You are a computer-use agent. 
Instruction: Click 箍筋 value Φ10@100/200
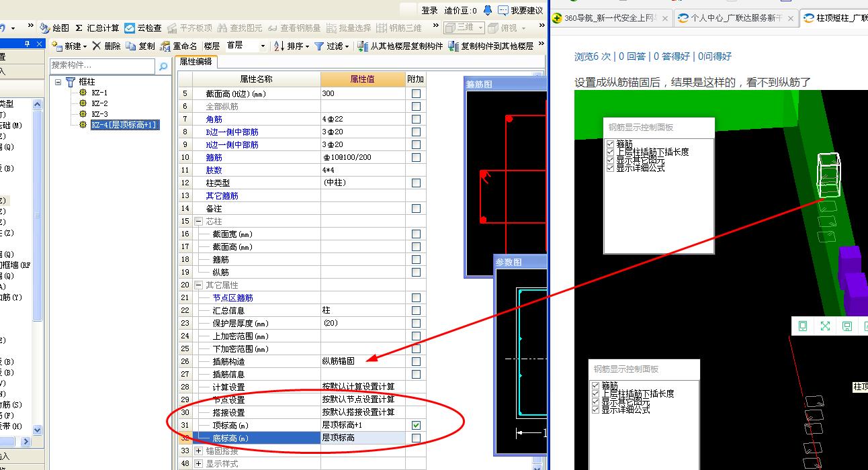pyautogui.click(x=363, y=157)
